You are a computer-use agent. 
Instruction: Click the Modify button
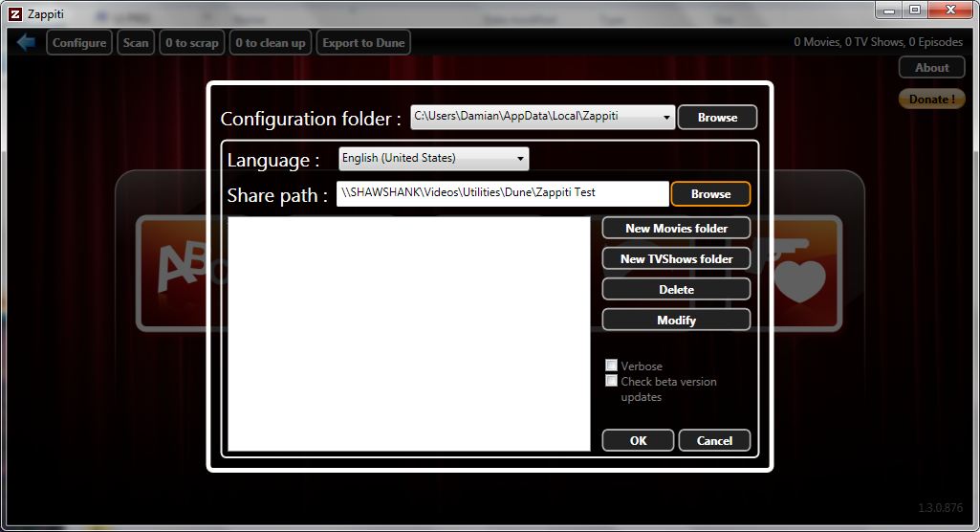tap(676, 321)
